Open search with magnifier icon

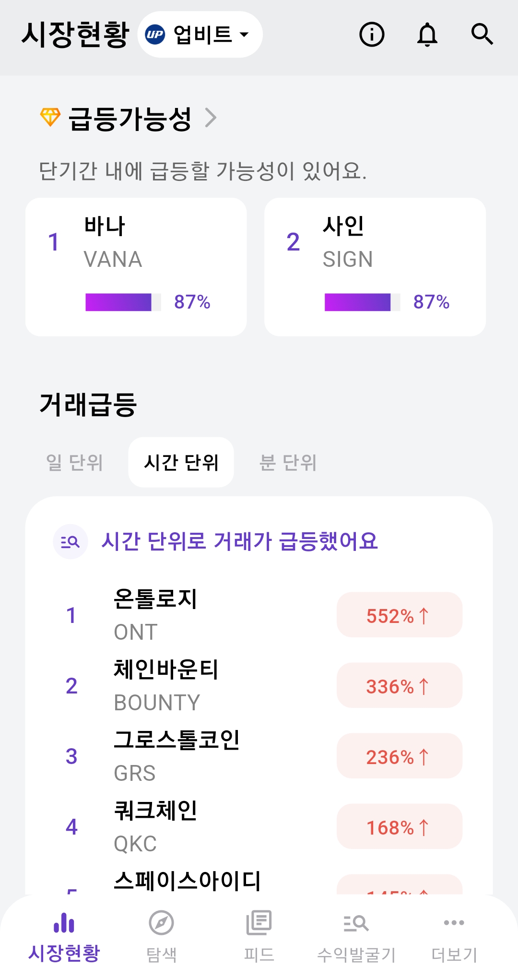pos(482,35)
